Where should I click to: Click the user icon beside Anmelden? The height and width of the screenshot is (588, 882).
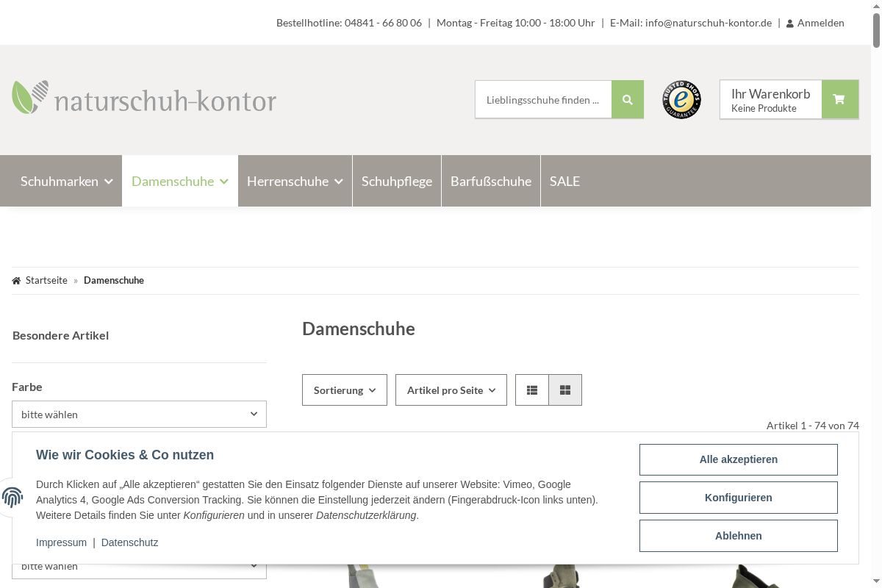coord(790,24)
